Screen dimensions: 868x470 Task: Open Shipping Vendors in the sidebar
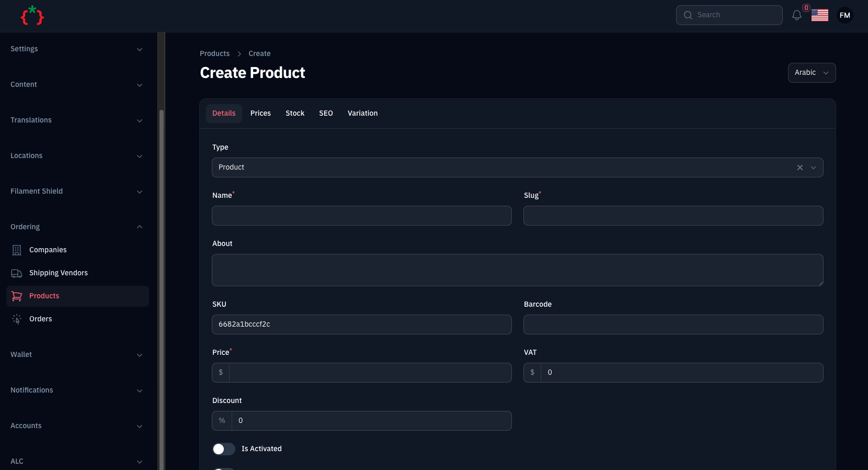(77, 273)
